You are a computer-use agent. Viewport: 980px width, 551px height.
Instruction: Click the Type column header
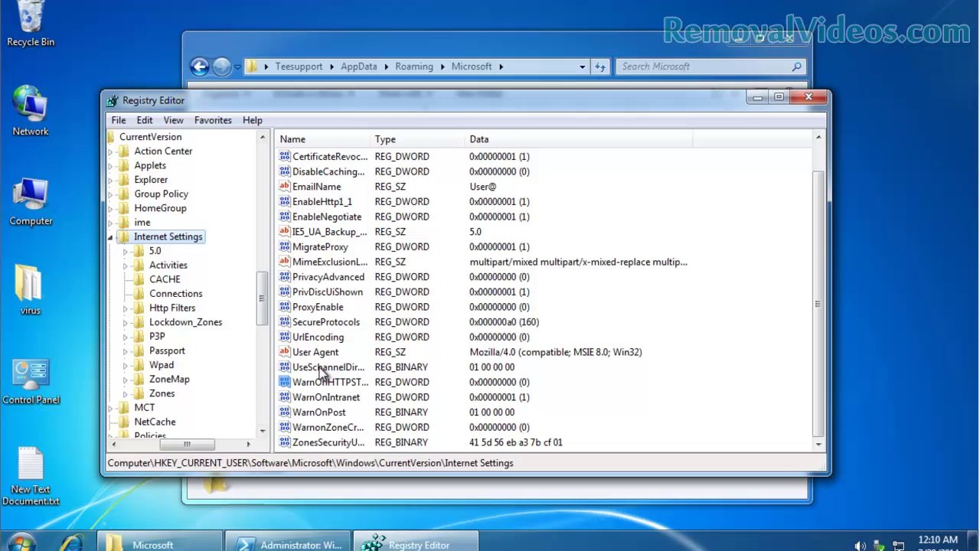pos(417,139)
